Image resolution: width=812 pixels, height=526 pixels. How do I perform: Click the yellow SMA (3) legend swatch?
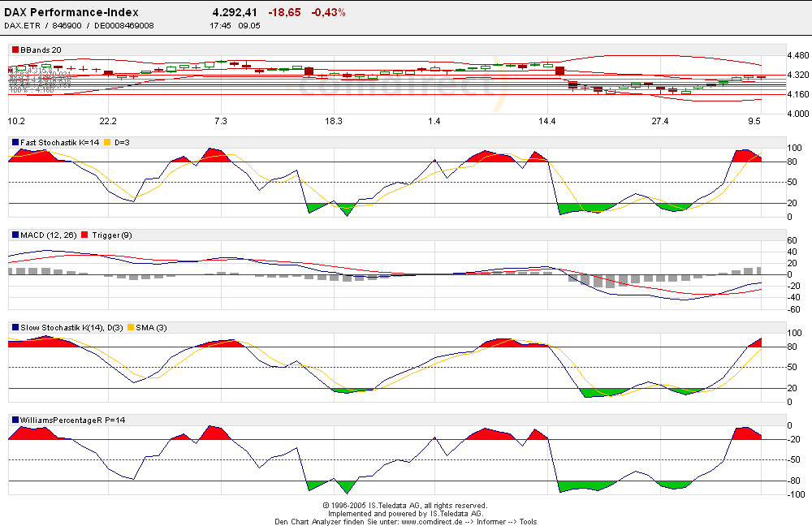coord(131,328)
